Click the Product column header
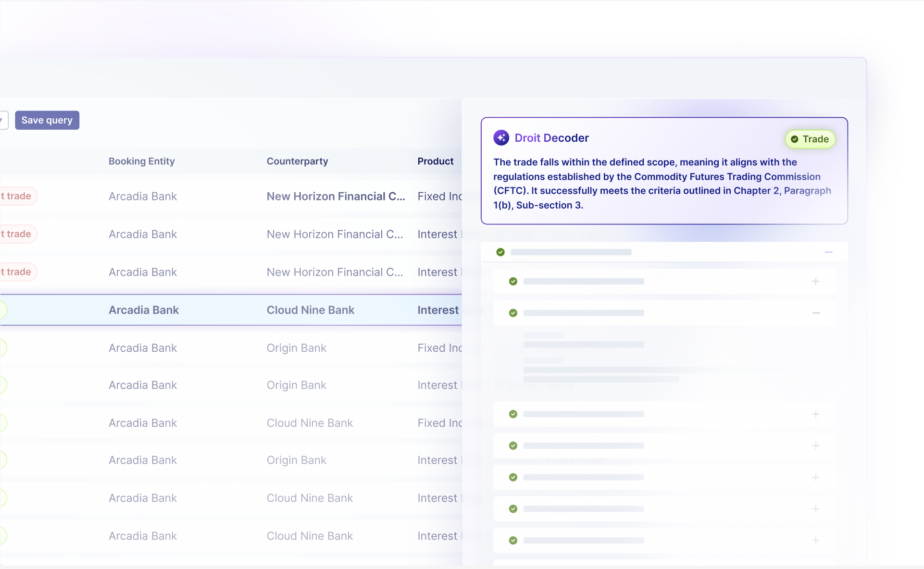The image size is (924, 569). click(x=435, y=161)
